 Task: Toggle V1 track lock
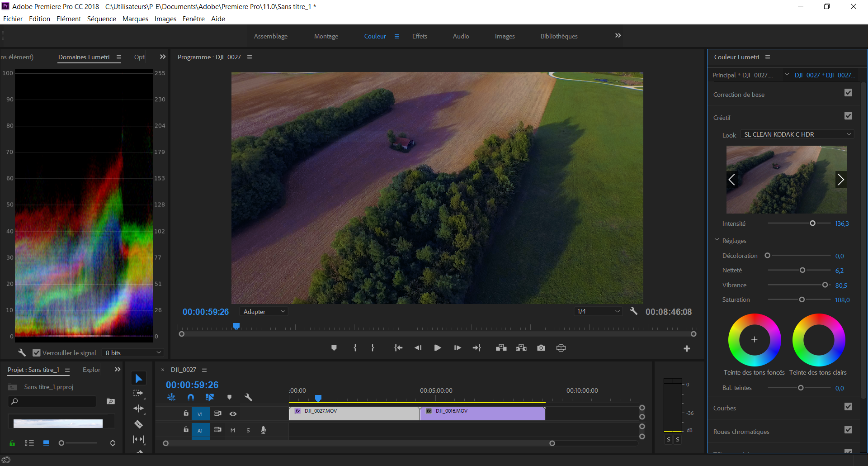point(186,413)
